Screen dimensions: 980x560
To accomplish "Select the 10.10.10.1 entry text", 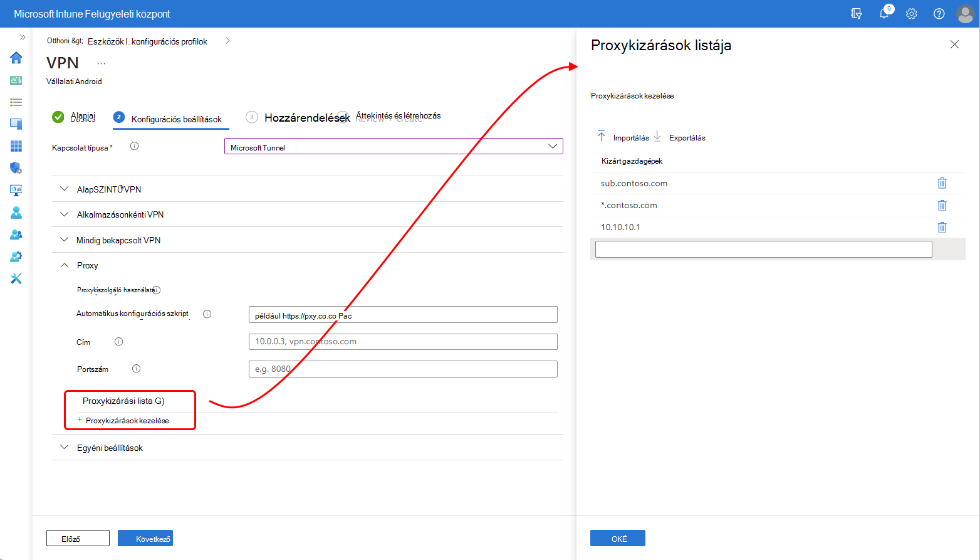I will (x=621, y=227).
